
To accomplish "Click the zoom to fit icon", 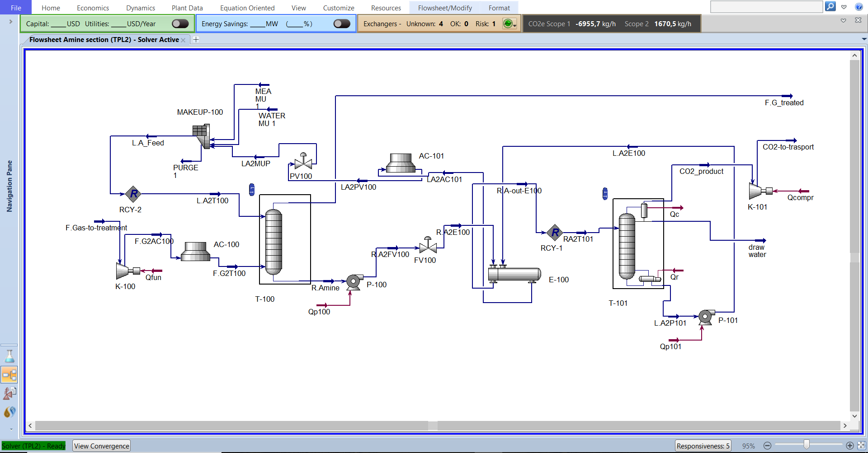I will (x=862, y=446).
